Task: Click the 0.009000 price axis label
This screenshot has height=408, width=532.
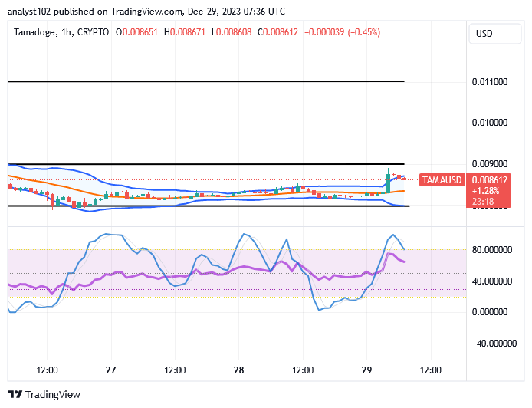Action: [490, 164]
